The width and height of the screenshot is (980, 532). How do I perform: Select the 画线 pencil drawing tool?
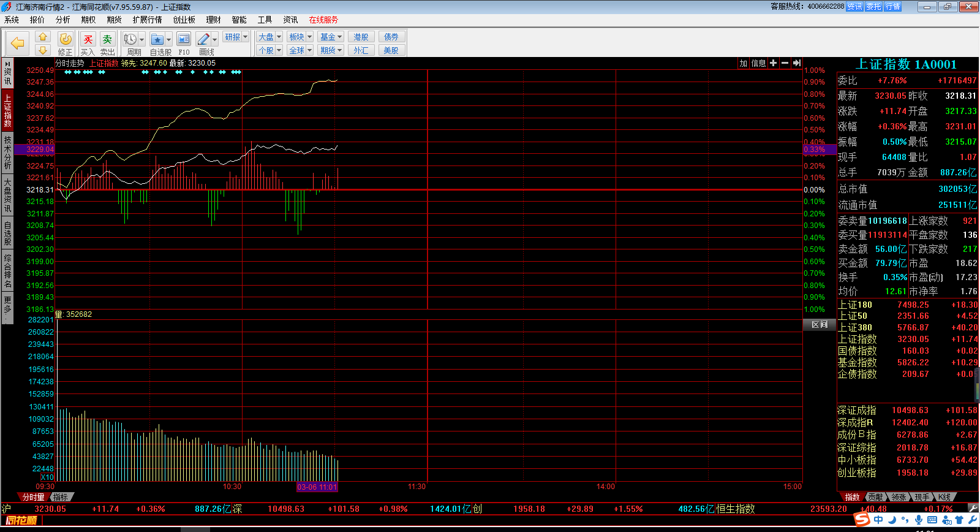point(204,39)
